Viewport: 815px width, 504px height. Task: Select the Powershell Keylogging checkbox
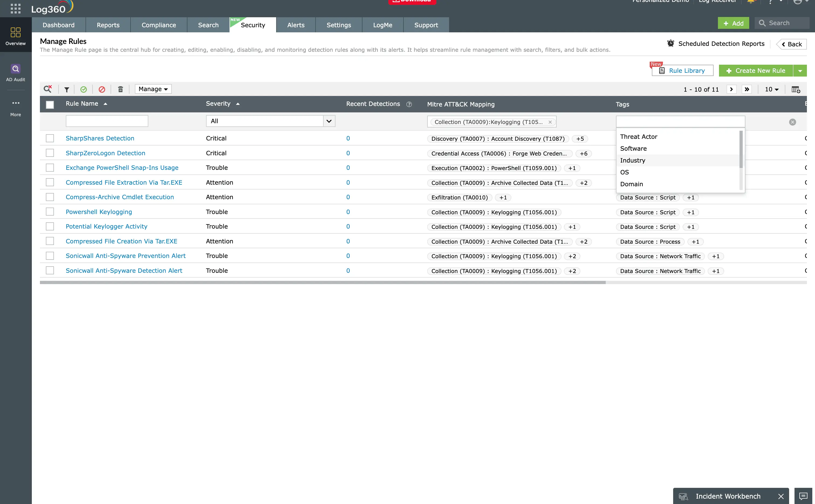click(x=50, y=212)
